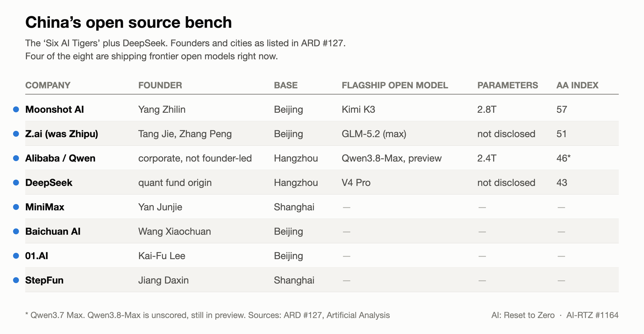Select the blue dot beside MiniMax
The width and height of the screenshot is (644, 334).
pyautogui.click(x=16, y=207)
